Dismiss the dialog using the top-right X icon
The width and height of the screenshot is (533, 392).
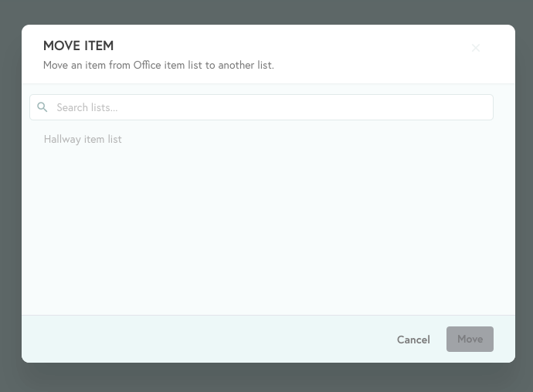476,48
